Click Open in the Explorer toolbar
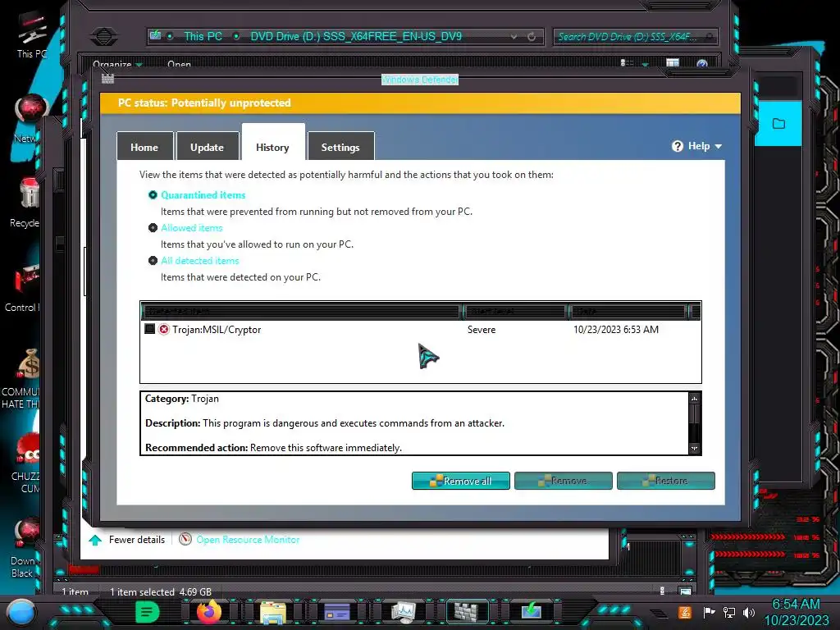 click(179, 64)
